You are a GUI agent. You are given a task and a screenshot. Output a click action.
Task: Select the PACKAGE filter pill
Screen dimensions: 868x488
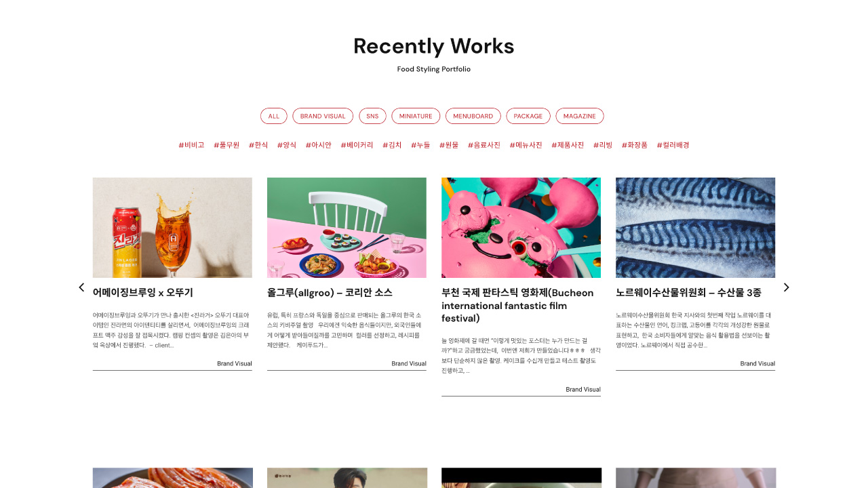528,116
